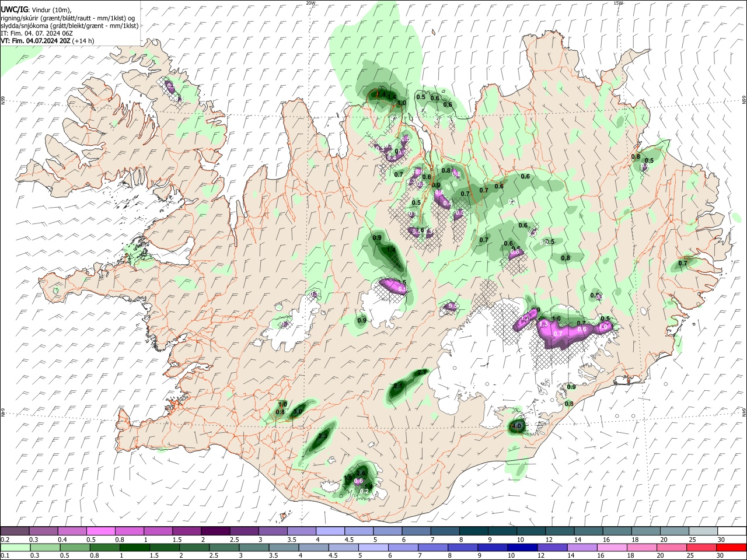Click the 30 label under the snow legend

point(722,540)
